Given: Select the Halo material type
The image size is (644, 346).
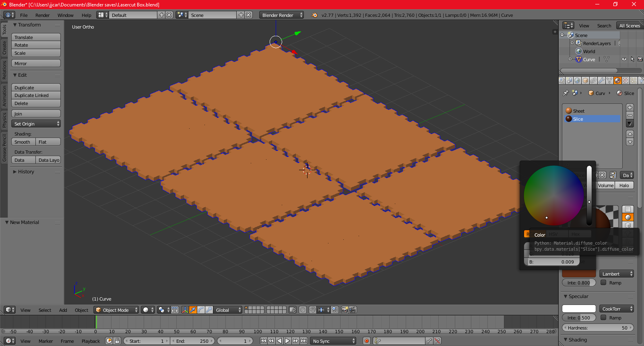Looking at the screenshot, I should 624,185.
